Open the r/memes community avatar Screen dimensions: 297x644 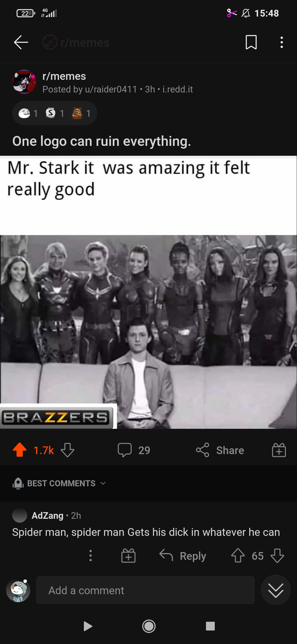point(24,82)
